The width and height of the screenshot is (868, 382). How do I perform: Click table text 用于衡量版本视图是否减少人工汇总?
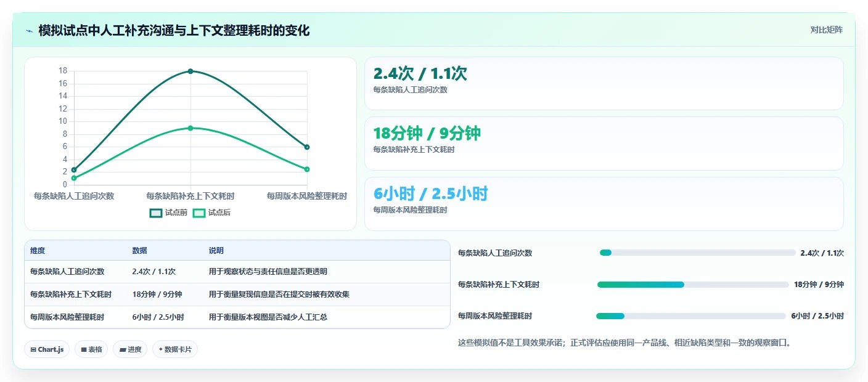268,317
